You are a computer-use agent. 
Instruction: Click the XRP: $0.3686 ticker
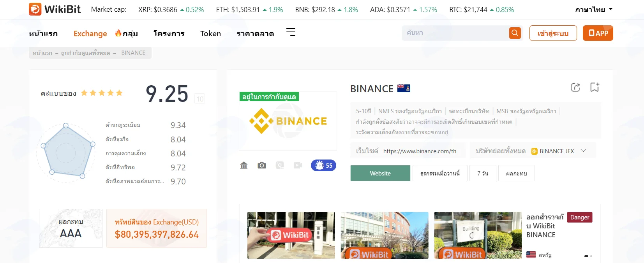click(x=171, y=10)
